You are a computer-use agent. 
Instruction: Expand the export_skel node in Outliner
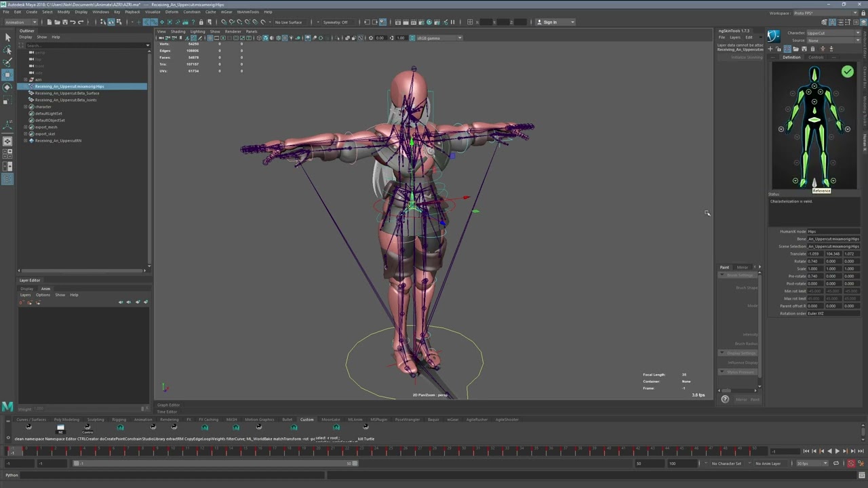(26, 134)
